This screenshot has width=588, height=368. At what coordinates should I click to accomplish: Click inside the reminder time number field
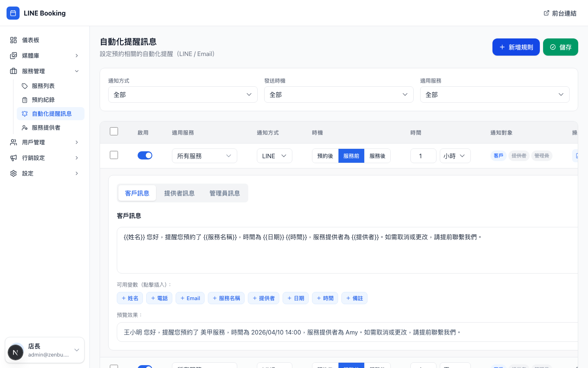pyautogui.click(x=423, y=156)
